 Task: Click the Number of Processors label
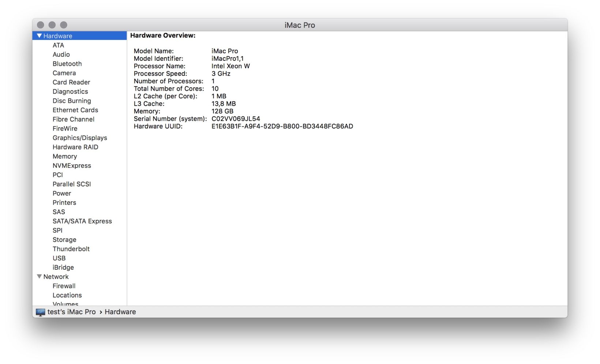coord(168,81)
